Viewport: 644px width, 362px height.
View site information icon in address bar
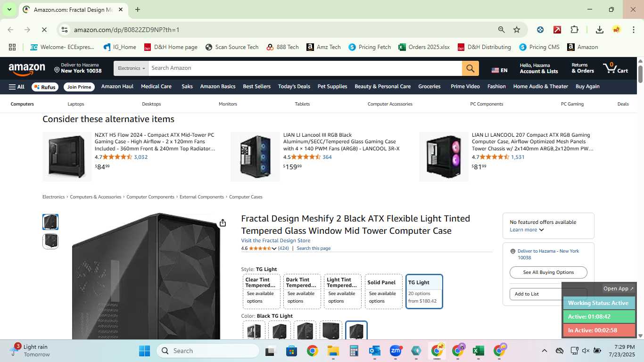(x=65, y=30)
